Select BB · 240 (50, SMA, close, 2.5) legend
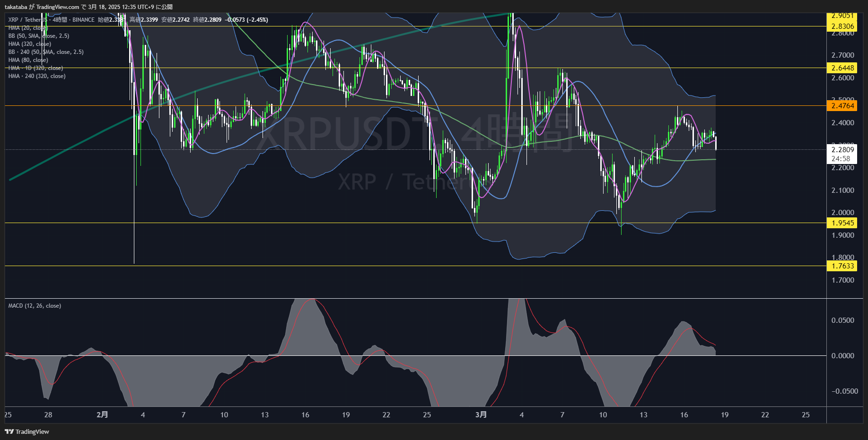Screen dimensions: 868x440 [46, 52]
